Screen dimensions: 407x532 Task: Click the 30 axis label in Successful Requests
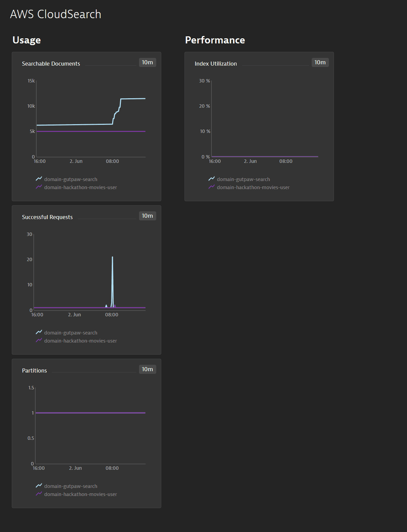pyautogui.click(x=30, y=234)
